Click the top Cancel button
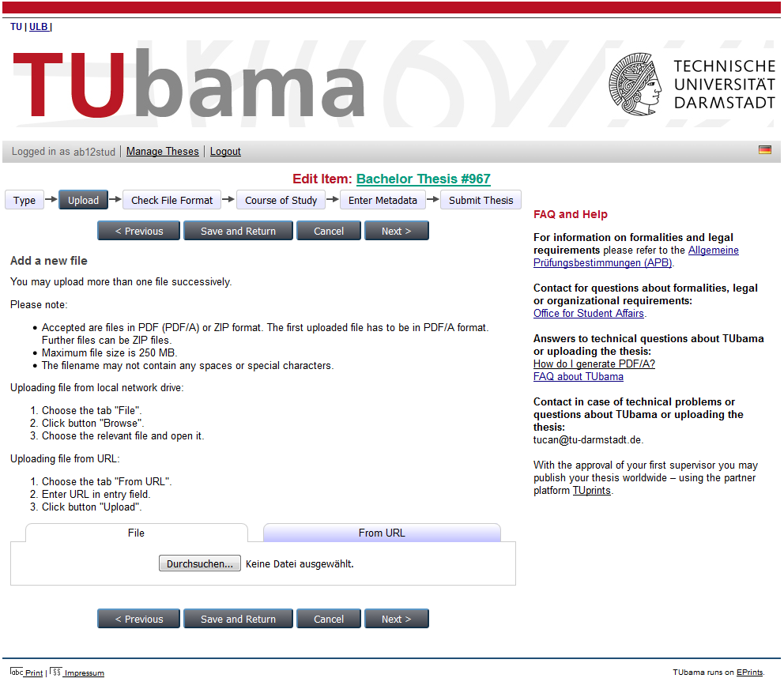784x682 pixels. point(329,231)
